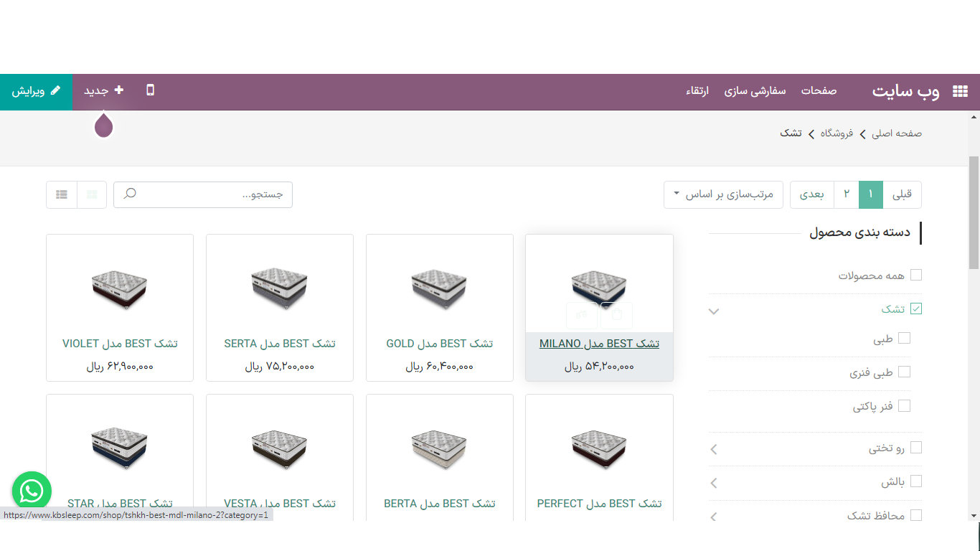The width and height of the screenshot is (980, 551).
Task: Click the ۷۵,۲۰۰,۰۰۰ ریال price
Action: point(280,367)
